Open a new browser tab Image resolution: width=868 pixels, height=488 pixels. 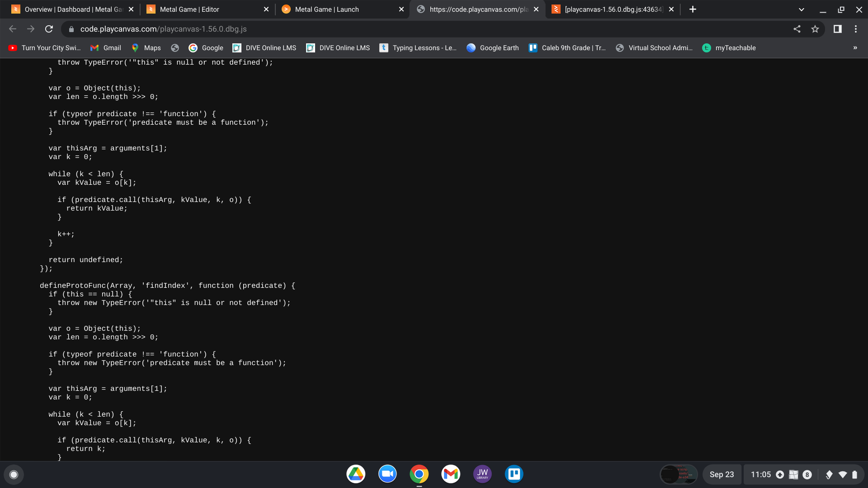coord(693,9)
